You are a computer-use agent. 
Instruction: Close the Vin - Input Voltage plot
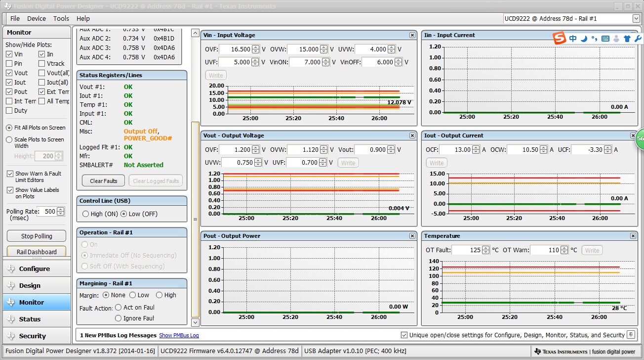click(x=412, y=35)
